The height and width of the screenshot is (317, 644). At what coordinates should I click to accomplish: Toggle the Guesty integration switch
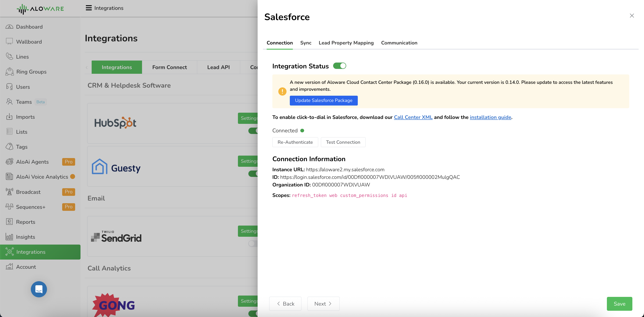click(x=253, y=173)
